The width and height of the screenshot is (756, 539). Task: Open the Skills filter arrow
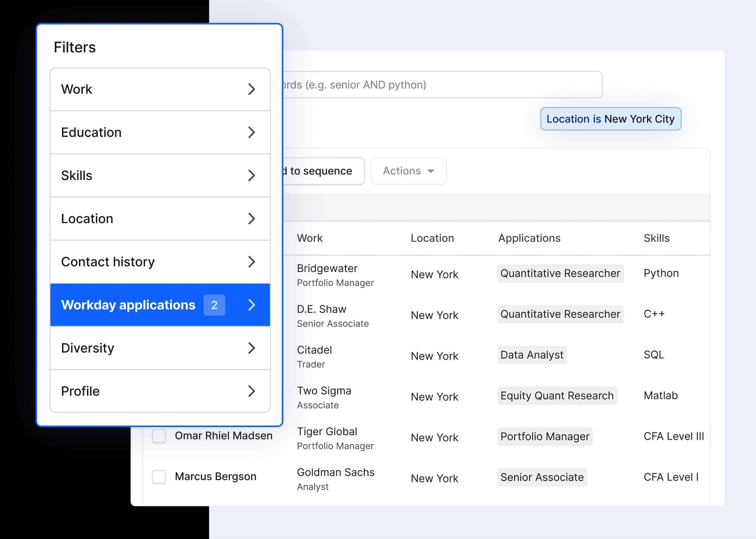251,176
